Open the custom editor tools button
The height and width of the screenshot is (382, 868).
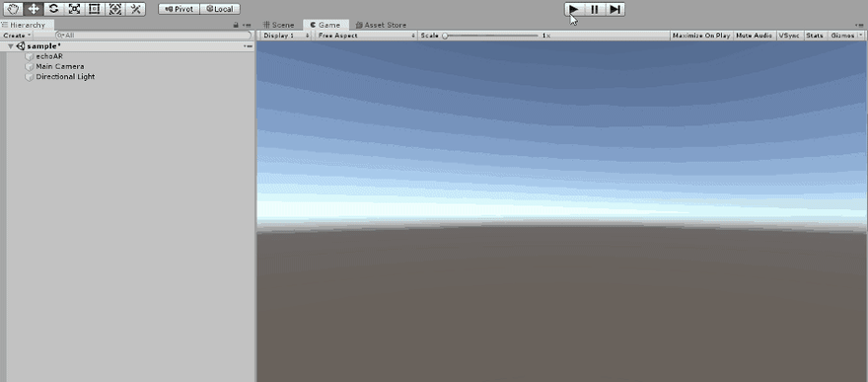click(135, 9)
